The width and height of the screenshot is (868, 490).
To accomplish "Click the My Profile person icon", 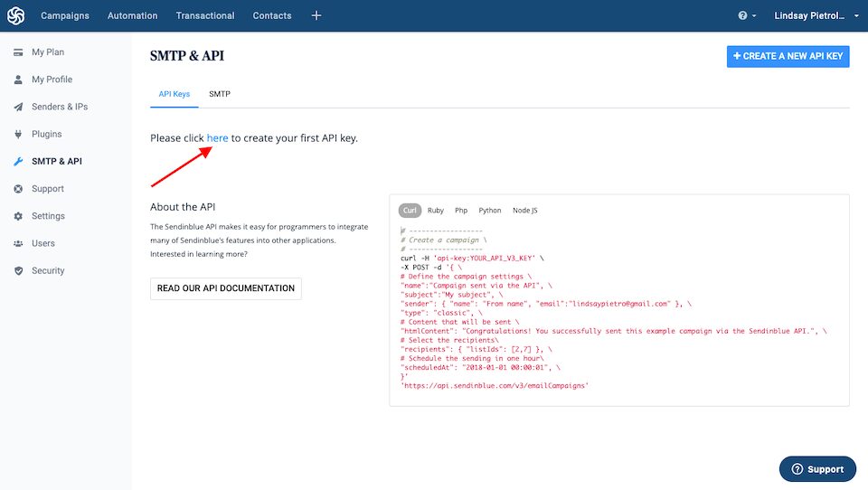I will coord(18,80).
